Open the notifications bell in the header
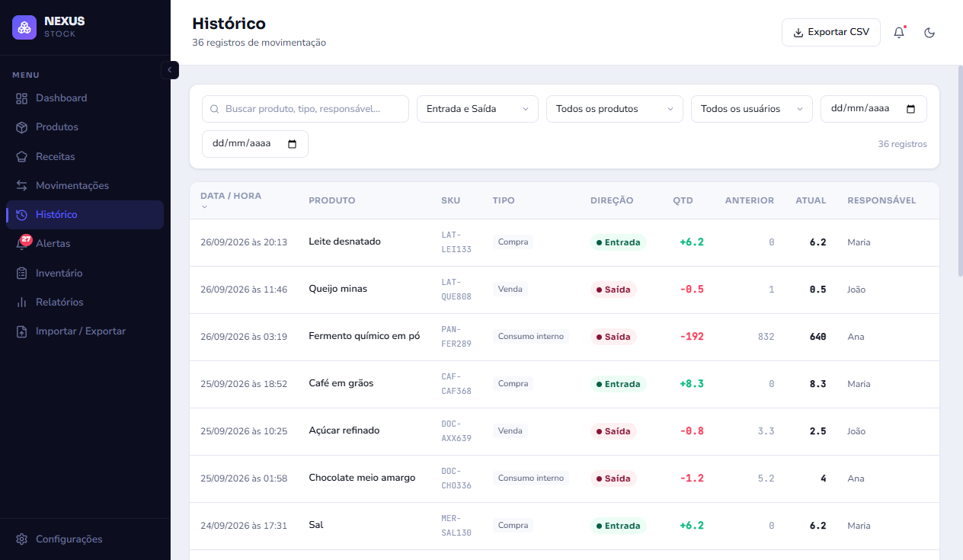 [x=899, y=33]
